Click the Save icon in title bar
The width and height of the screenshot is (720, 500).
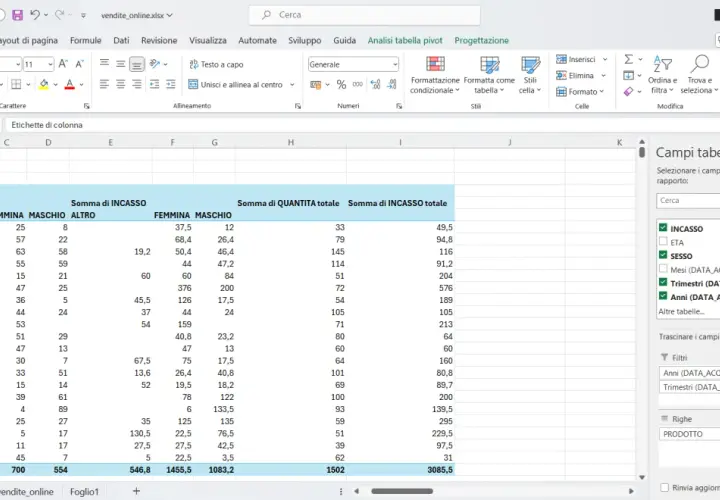(x=17, y=15)
